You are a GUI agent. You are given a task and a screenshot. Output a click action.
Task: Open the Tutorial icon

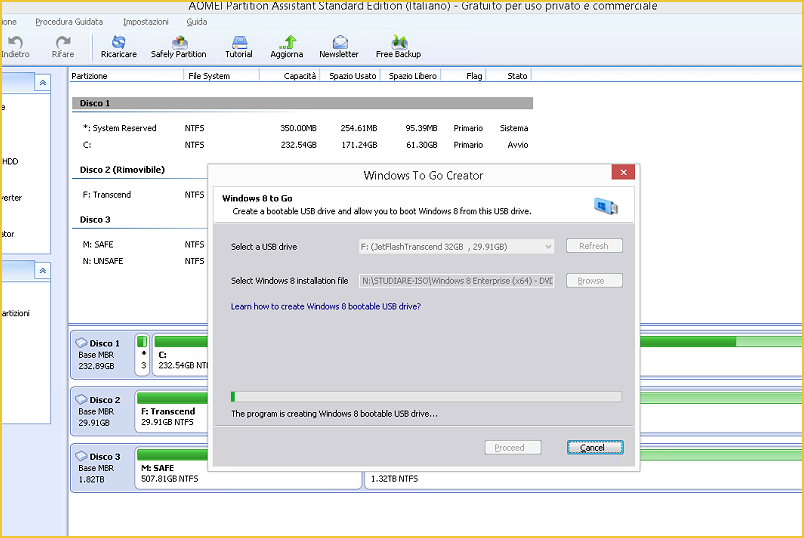pyautogui.click(x=239, y=42)
